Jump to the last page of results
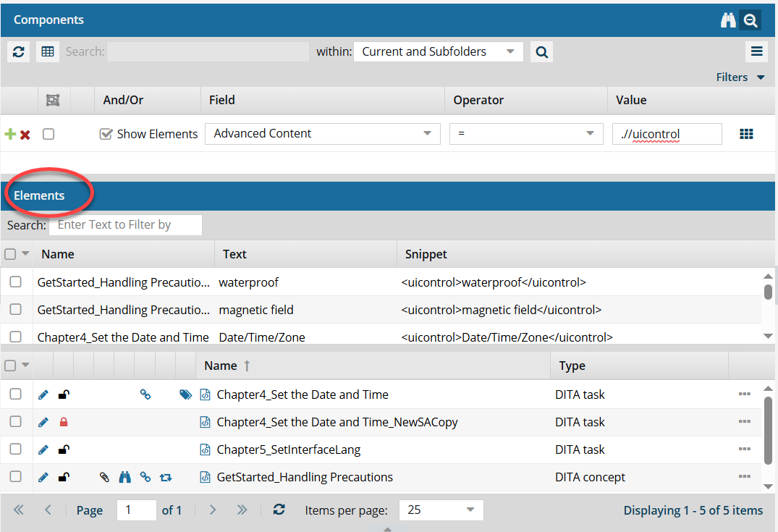 point(242,510)
